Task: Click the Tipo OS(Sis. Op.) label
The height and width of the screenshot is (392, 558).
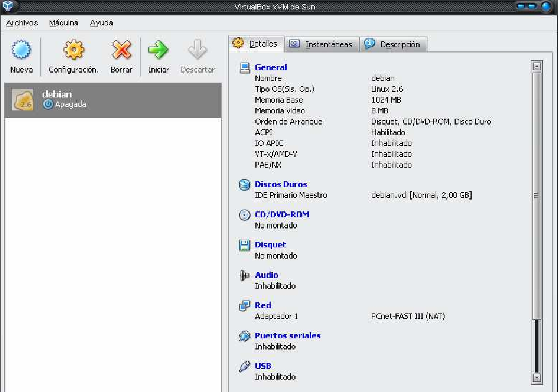Action: pos(285,89)
